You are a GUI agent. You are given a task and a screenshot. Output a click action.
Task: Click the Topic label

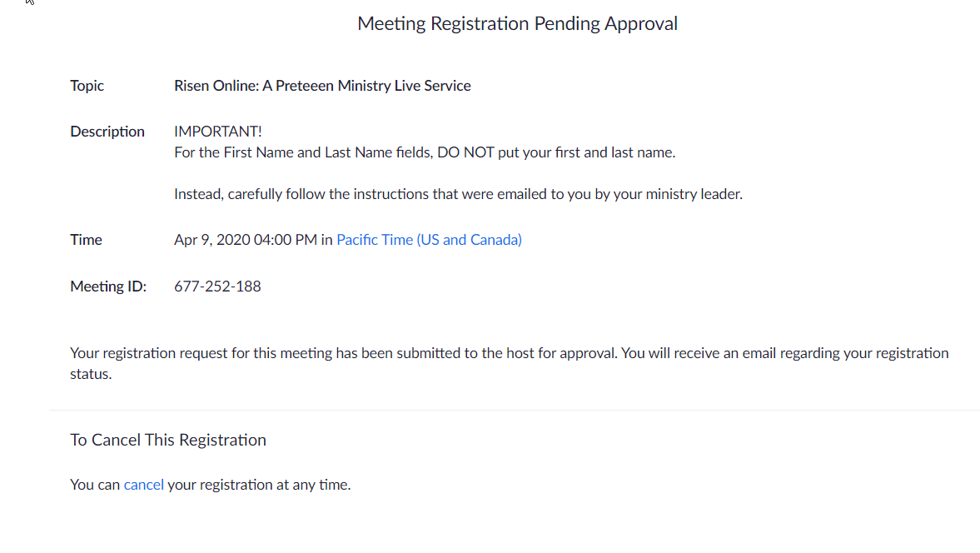coord(87,86)
